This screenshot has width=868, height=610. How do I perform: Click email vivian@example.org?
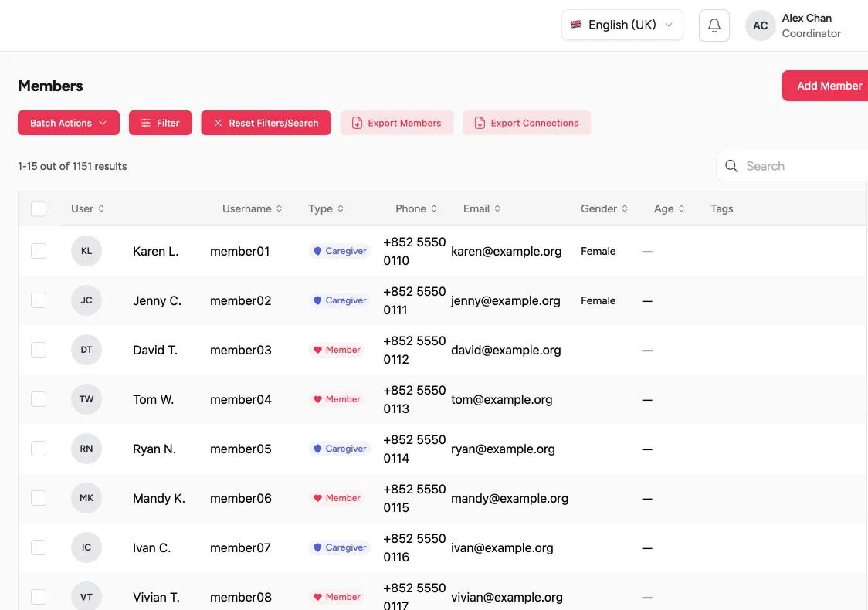(x=507, y=598)
